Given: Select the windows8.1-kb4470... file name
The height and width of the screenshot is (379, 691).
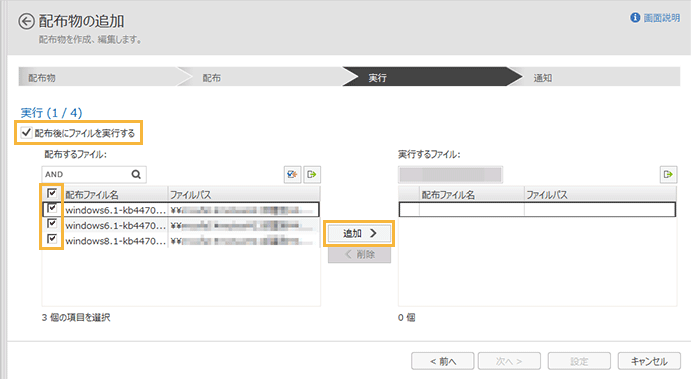Looking at the screenshot, I should (x=115, y=241).
